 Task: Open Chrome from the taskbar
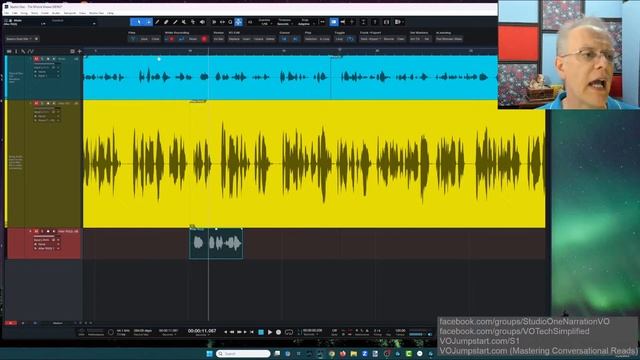pos(332,353)
